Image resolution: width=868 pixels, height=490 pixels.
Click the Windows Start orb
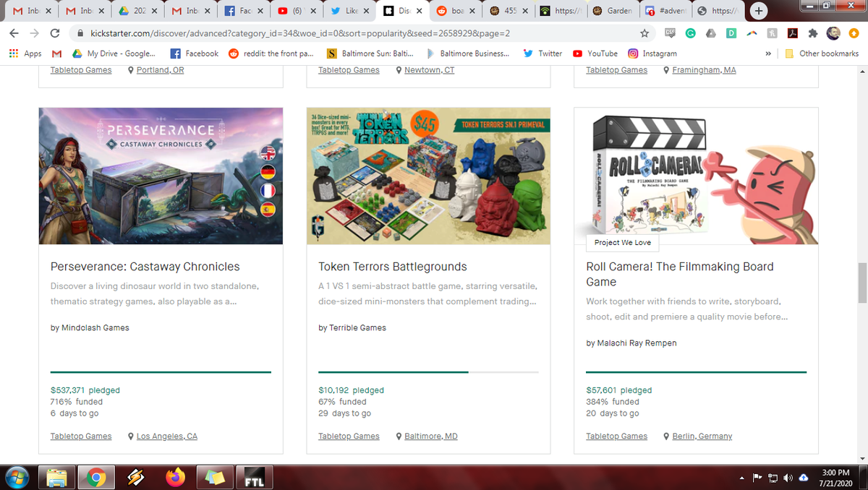pos(17,477)
